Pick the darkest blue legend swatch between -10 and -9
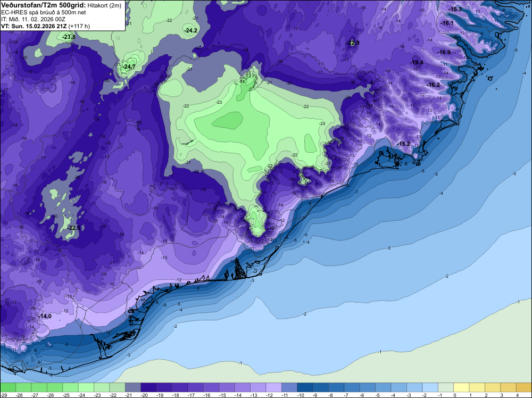This screenshot has height=398, width=532. coord(305,387)
